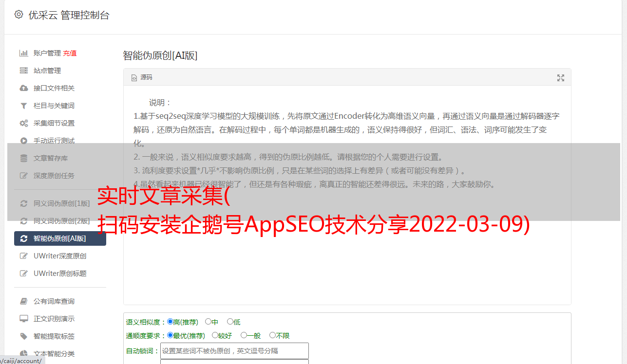This screenshot has height=364, width=627.
Task: Select 一般 for 通顺度要求
Action: click(244, 335)
